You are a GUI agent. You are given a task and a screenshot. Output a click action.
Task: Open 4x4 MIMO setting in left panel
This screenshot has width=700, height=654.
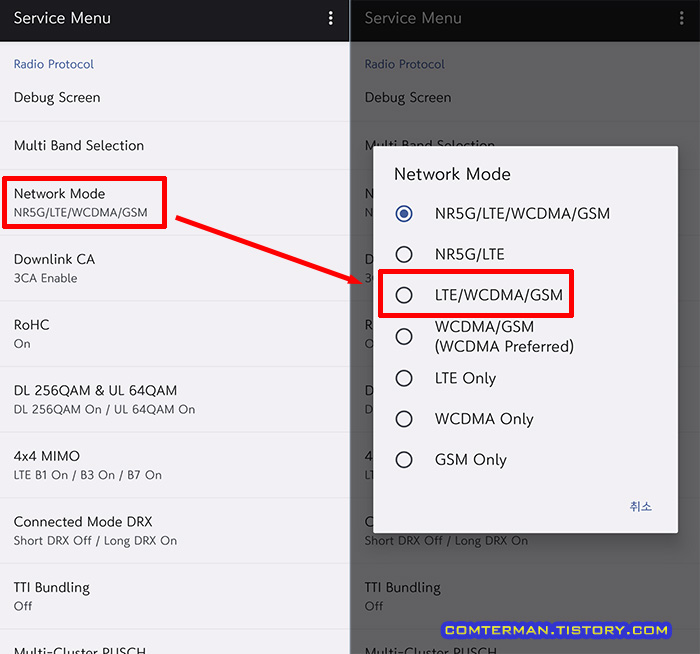pos(175,465)
